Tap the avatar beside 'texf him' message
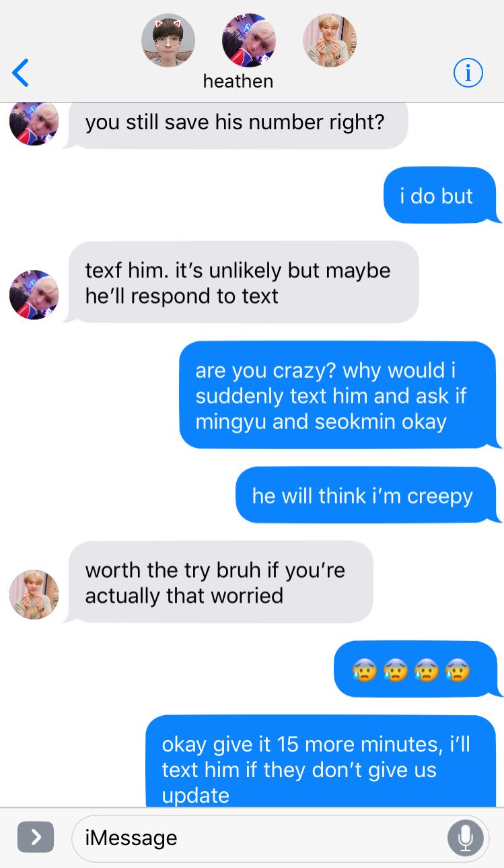This screenshot has height=868, width=504. (34, 295)
